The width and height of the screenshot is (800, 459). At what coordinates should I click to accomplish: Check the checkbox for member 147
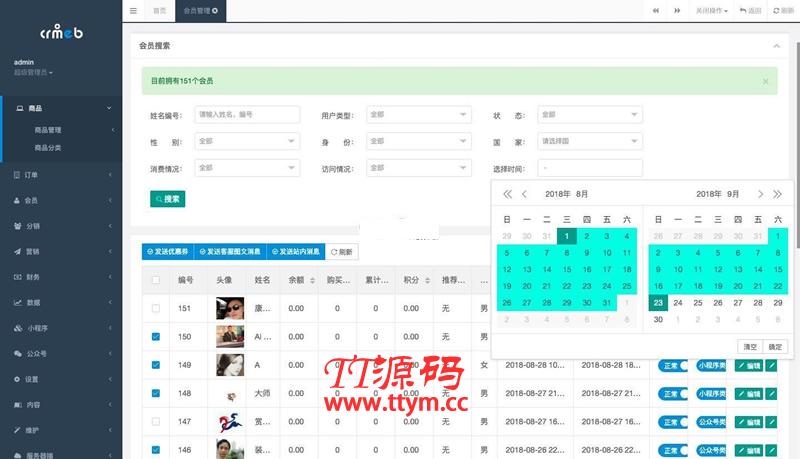pos(156,422)
